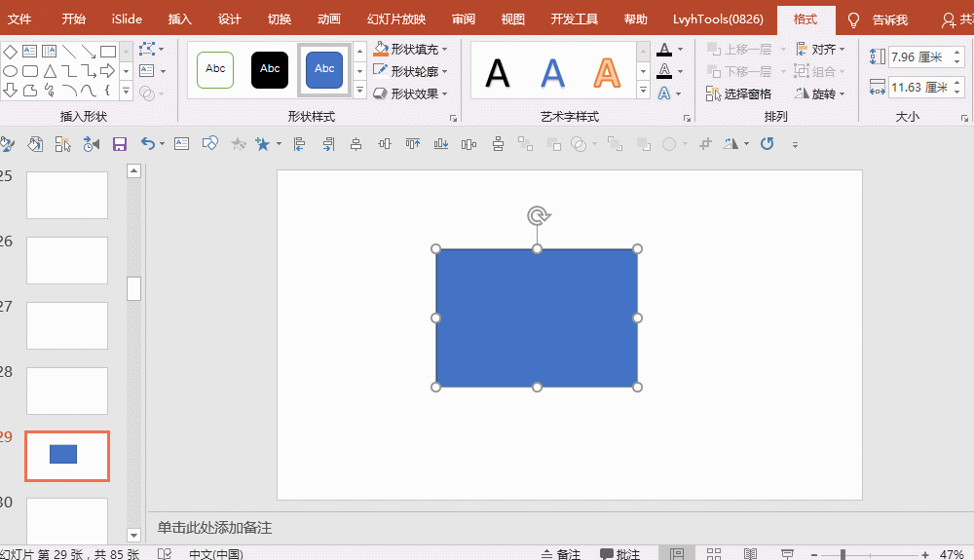
Task: Select the oval shape in the shapes gallery
Action: pos(10,71)
